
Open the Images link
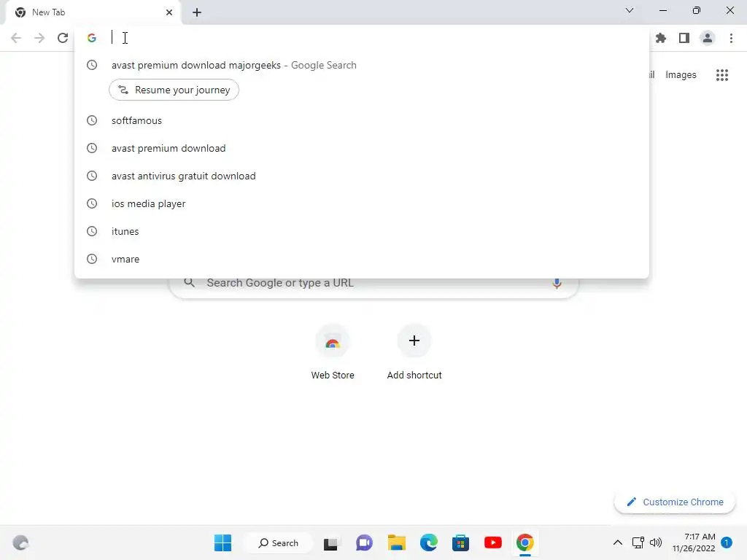pos(681,75)
